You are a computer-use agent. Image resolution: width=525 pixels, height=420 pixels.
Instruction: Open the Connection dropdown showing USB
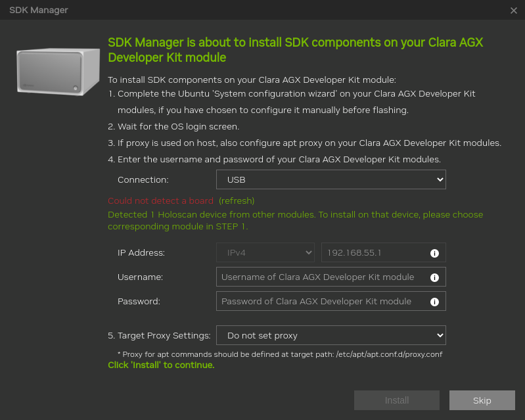331,179
